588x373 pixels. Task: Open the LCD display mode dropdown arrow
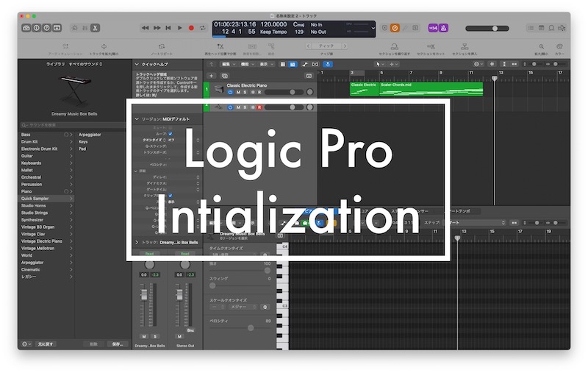[x=373, y=28]
